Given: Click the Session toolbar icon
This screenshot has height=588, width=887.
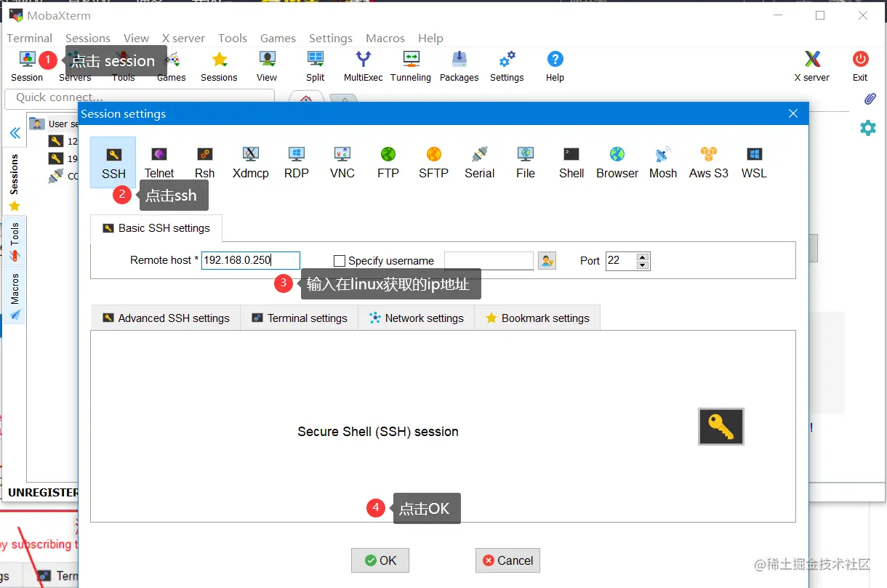Looking at the screenshot, I should point(27,66).
